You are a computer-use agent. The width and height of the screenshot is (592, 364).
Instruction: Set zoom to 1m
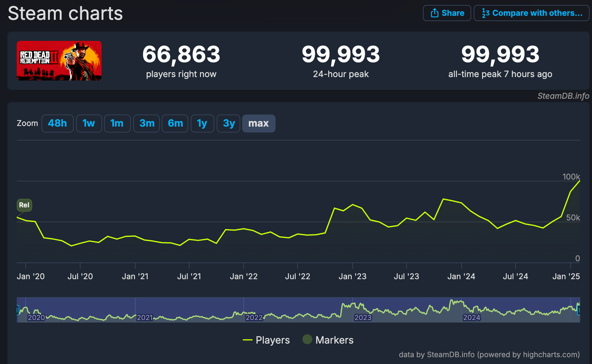pos(117,123)
